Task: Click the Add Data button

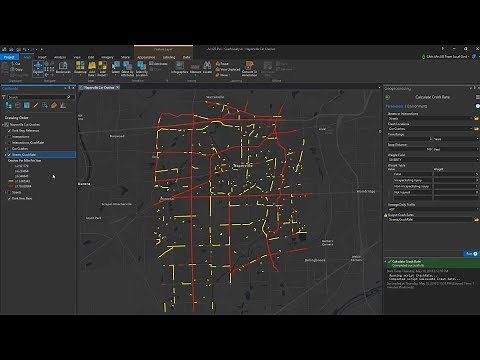Action: [92, 69]
